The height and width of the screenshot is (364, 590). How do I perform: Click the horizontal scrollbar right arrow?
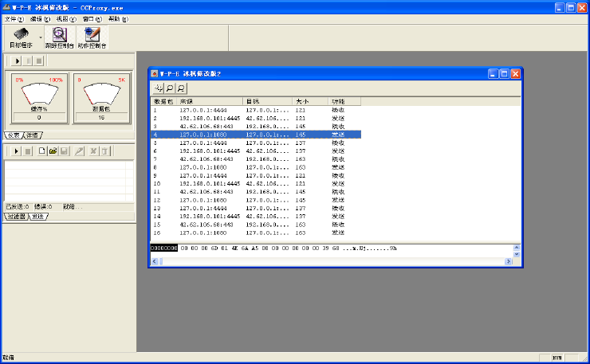[x=509, y=261]
